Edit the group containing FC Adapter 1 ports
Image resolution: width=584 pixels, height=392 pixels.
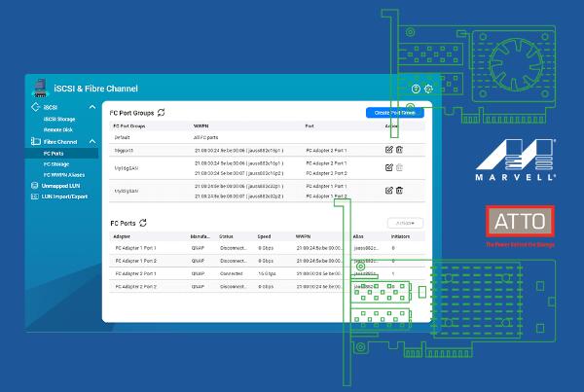388,191
